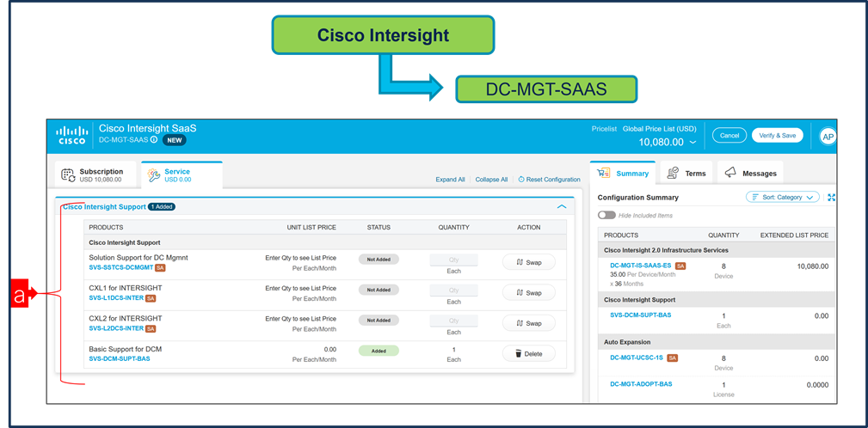Image resolution: width=868 pixels, height=428 pixels.
Task: Switch to the Subscription tab
Action: (x=97, y=175)
